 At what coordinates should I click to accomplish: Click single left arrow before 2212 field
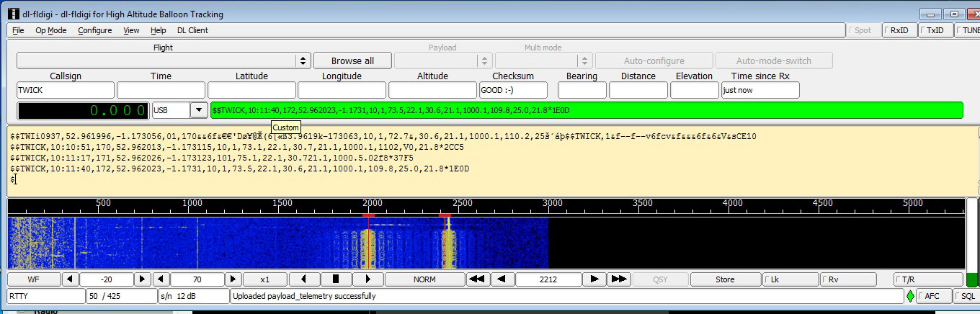point(502,279)
